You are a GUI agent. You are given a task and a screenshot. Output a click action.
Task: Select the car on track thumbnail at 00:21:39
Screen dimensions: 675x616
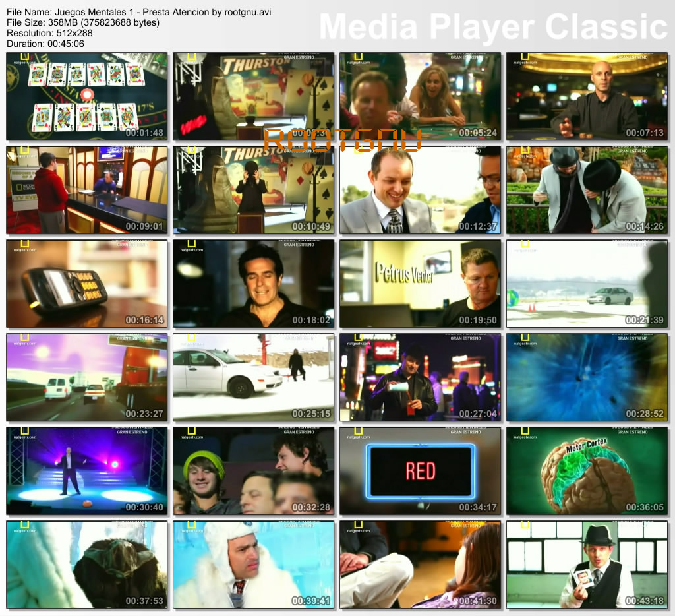587,284
